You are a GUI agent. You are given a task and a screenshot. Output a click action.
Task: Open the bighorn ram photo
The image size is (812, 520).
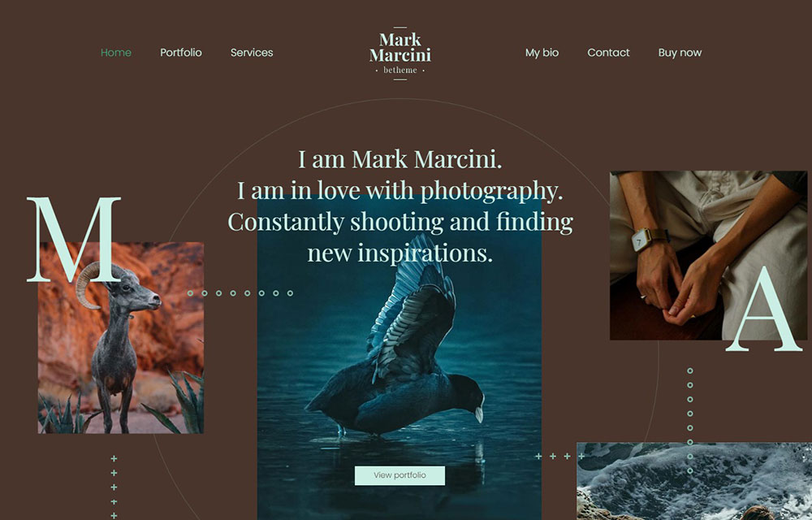click(121, 338)
